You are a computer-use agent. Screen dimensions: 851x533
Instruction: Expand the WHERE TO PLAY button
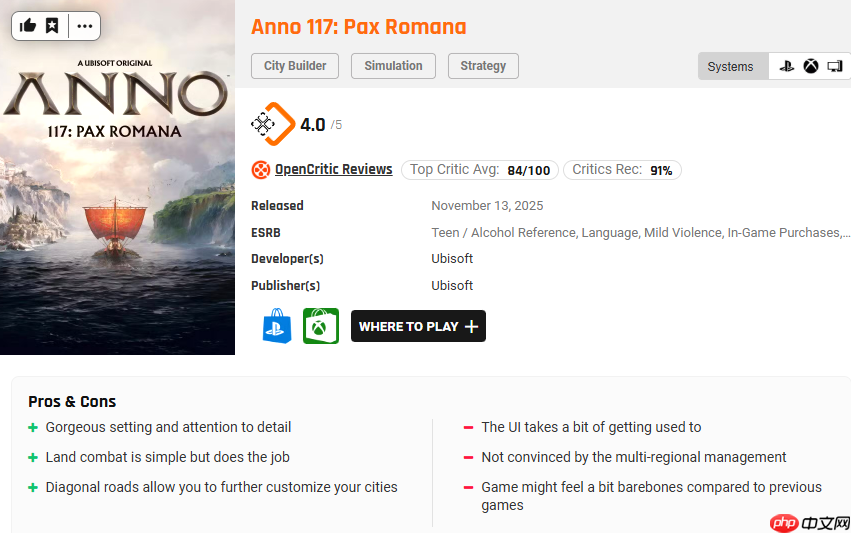[418, 326]
